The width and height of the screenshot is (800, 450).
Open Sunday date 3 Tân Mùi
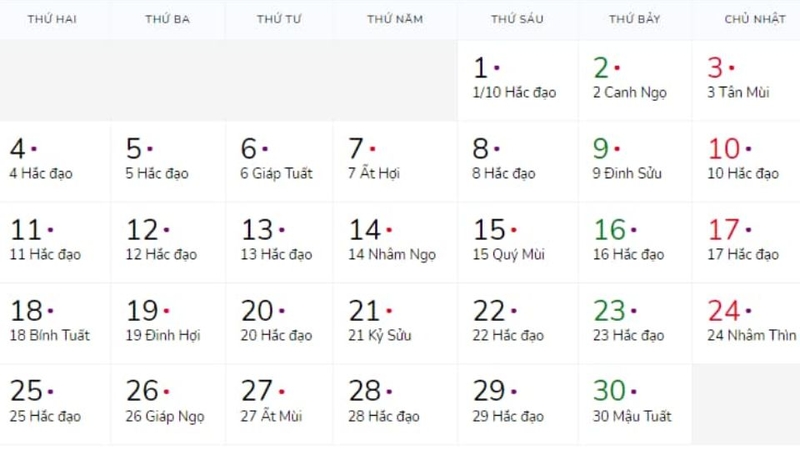click(x=745, y=80)
